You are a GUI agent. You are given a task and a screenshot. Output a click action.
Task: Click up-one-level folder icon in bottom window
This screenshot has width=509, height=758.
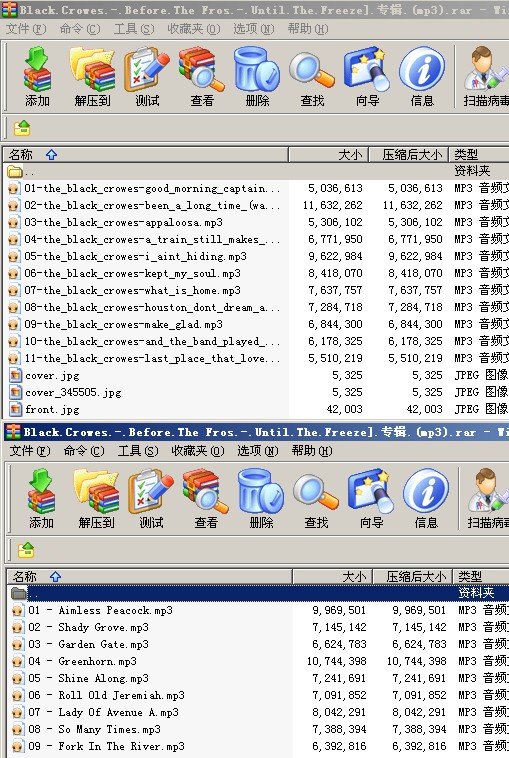pos(26,550)
